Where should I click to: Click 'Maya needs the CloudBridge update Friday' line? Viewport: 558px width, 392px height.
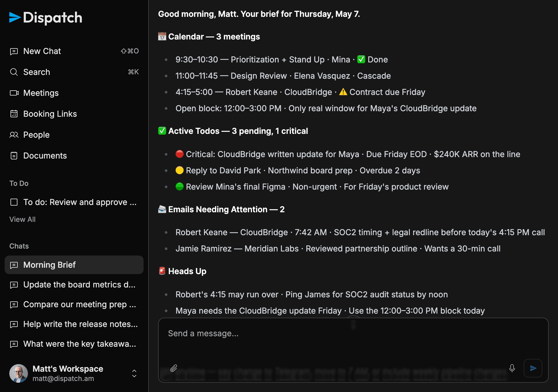(x=330, y=311)
